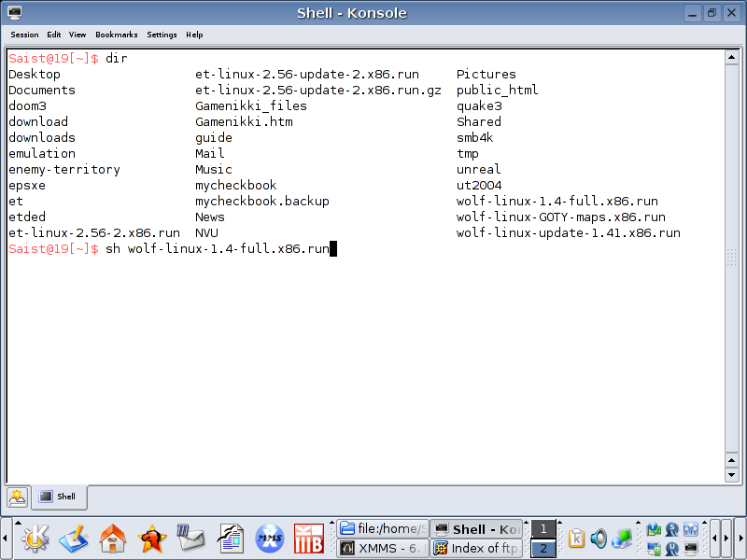Open the Session menu
Screen dimensions: 747x560
tap(24, 35)
